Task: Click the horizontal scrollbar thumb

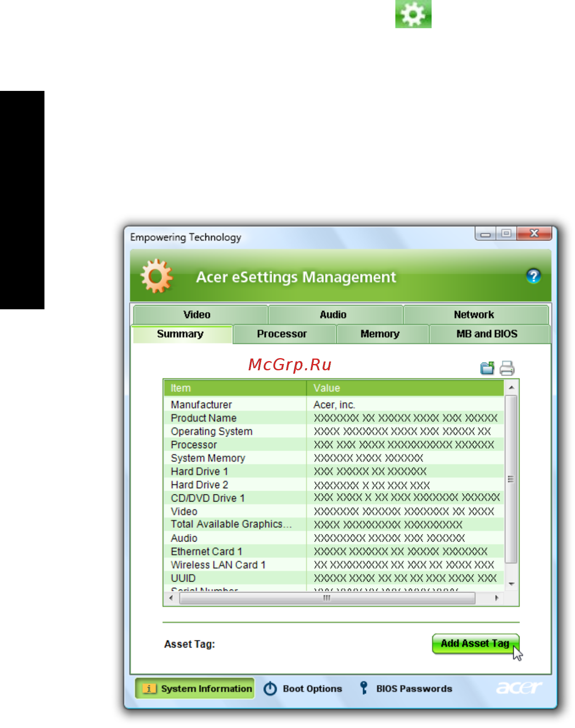Action: click(327, 598)
